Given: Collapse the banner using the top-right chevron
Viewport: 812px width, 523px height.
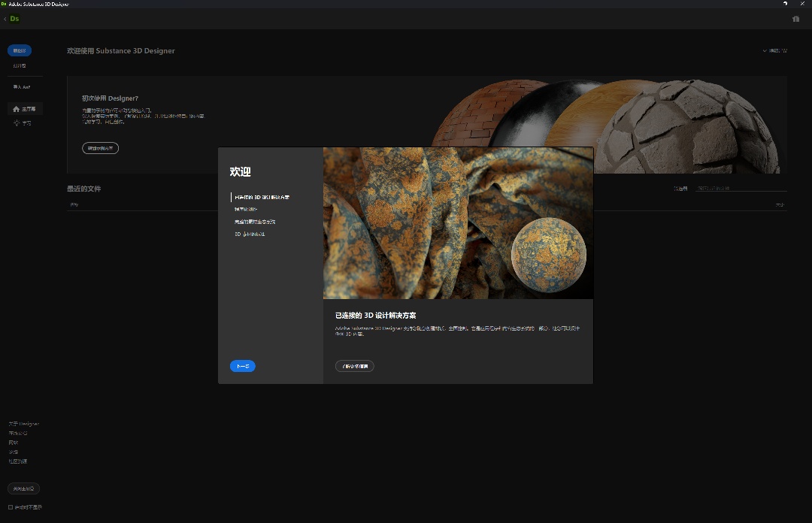Looking at the screenshot, I should coord(765,51).
